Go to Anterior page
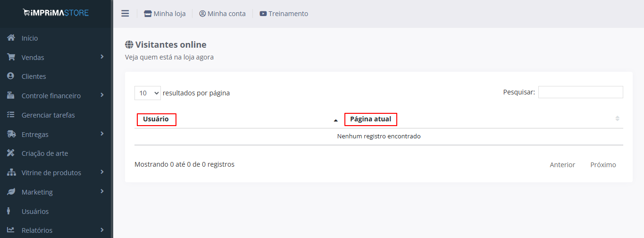The height and width of the screenshot is (238, 644). coord(562,165)
